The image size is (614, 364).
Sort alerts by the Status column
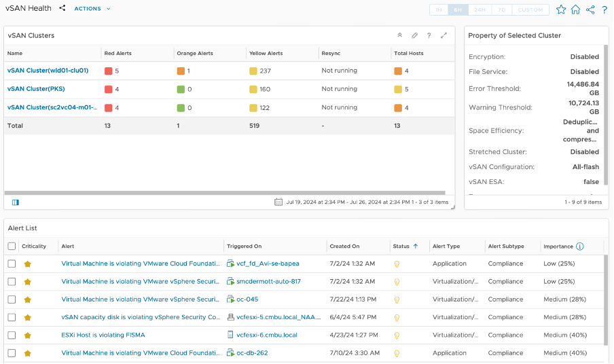pos(401,247)
